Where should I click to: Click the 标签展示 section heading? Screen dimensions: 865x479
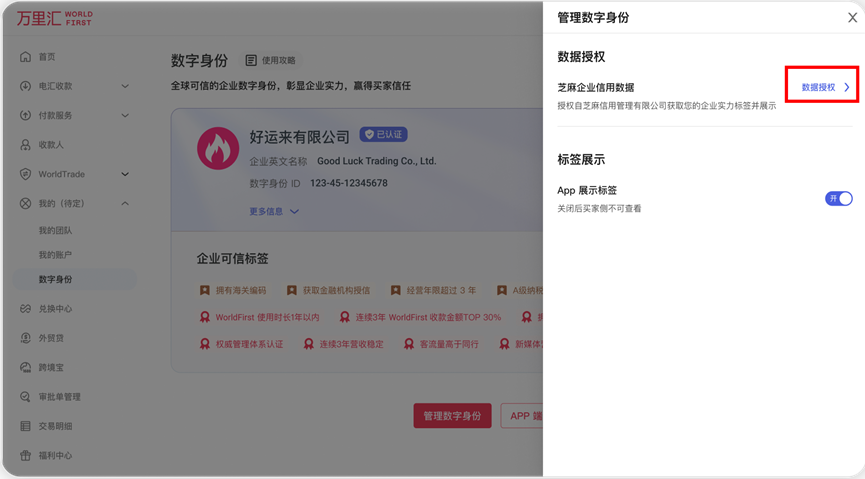[581, 160]
